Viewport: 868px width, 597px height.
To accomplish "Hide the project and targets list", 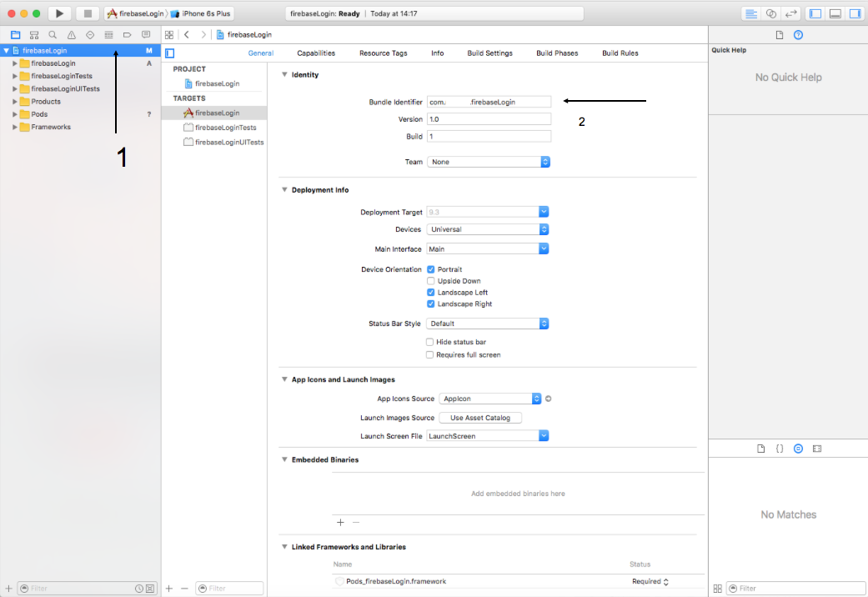I will [x=170, y=53].
